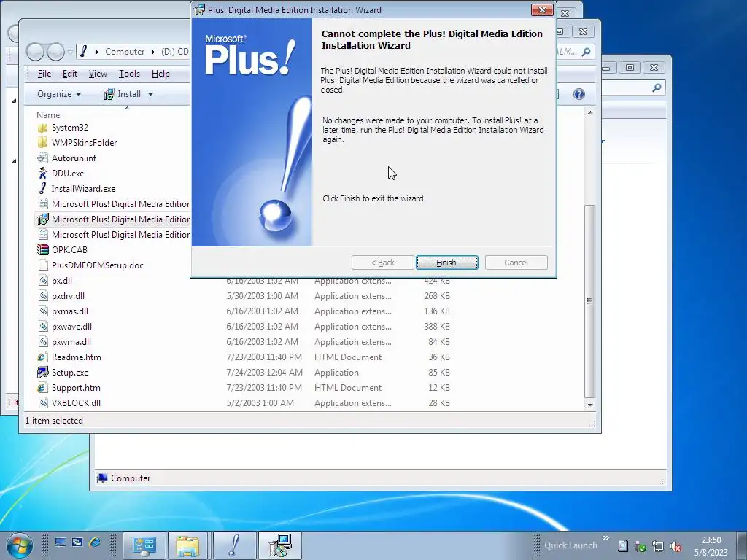Select the pxwma.dll file name
Image resolution: width=747 pixels, height=560 pixels.
tap(71, 341)
